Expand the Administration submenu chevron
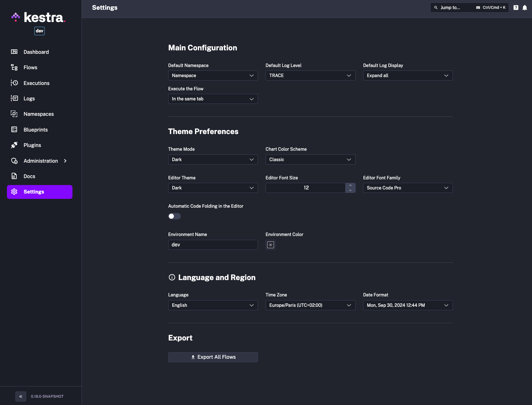The height and width of the screenshot is (405, 532). click(x=65, y=161)
